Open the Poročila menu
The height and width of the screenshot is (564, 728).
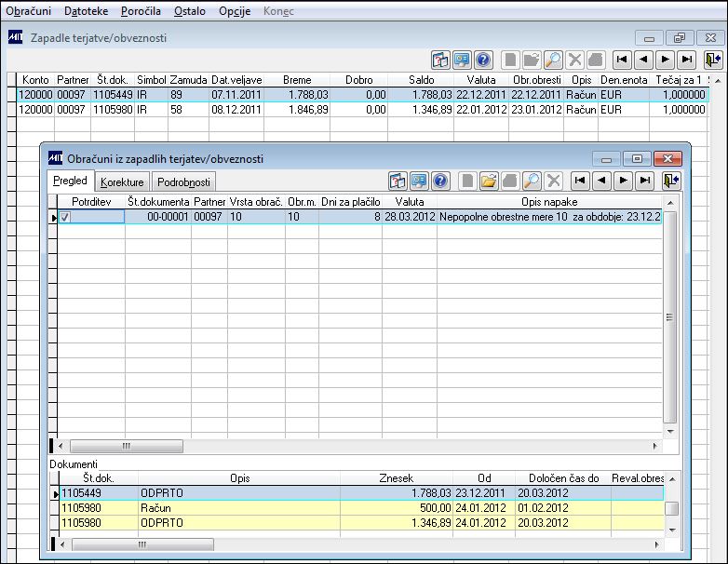click(141, 11)
